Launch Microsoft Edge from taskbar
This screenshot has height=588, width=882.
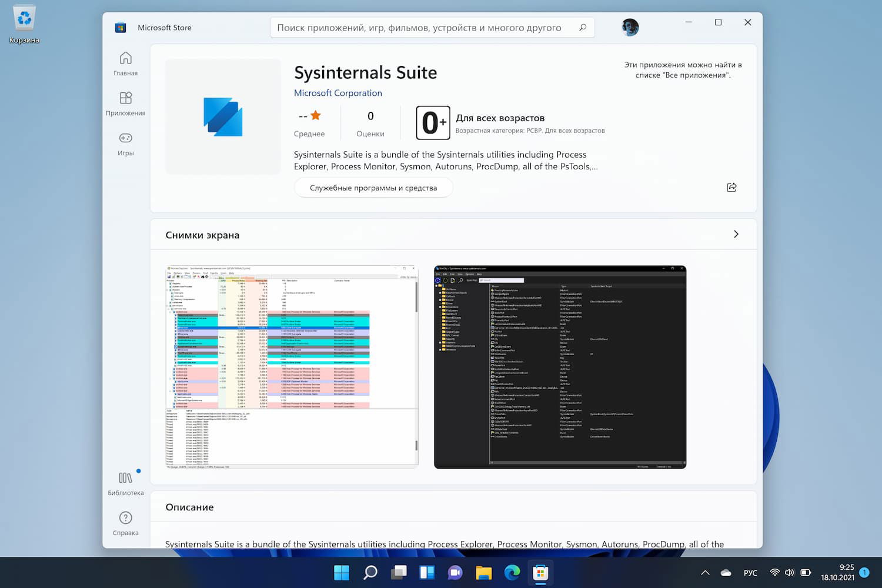[x=512, y=573]
